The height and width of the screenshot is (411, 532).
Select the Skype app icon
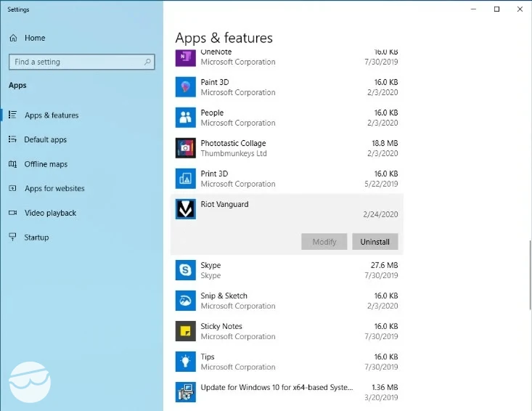[186, 270]
